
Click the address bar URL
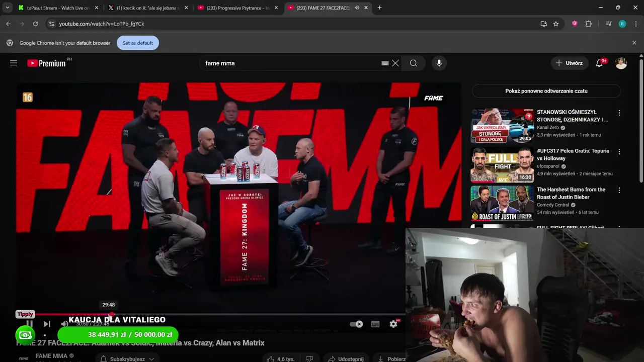[x=102, y=24]
